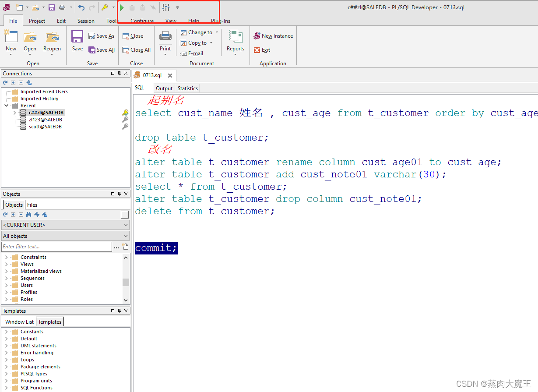Click the large Print ribbon button
This screenshot has height=392, width=538.
point(165,42)
